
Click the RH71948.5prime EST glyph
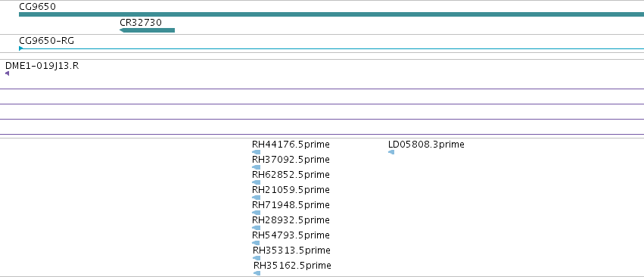pos(257,213)
